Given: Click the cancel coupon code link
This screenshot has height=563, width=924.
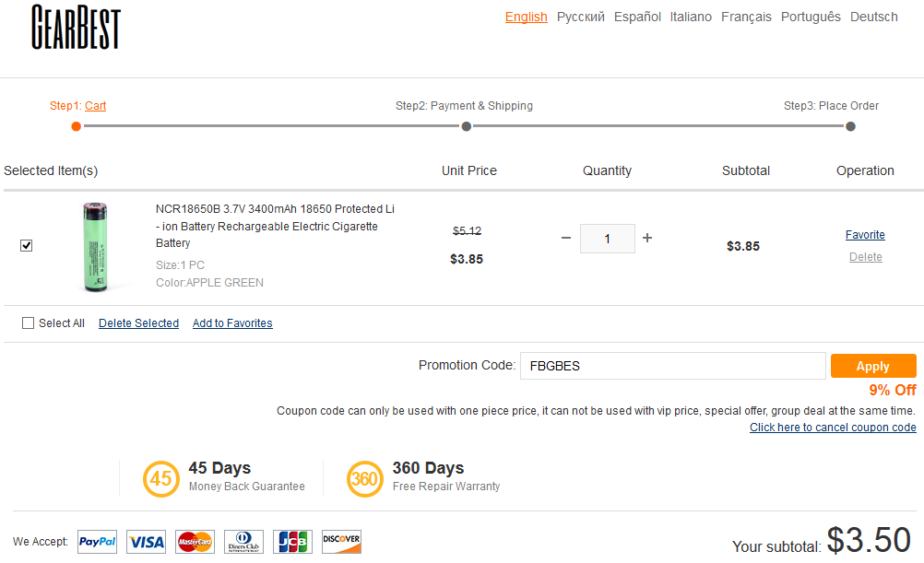Looking at the screenshot, I should point(833,428).
